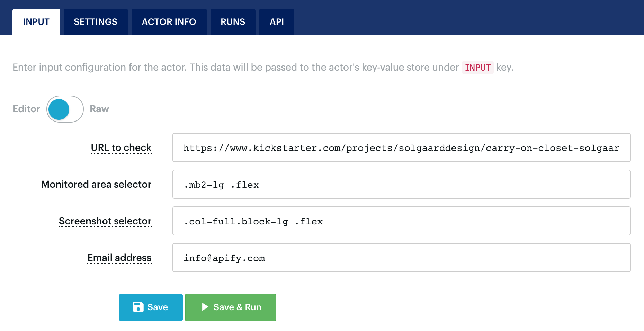644x331 pixels.
Task: Click the Monitored area selector label
Action: click(96, 185)
